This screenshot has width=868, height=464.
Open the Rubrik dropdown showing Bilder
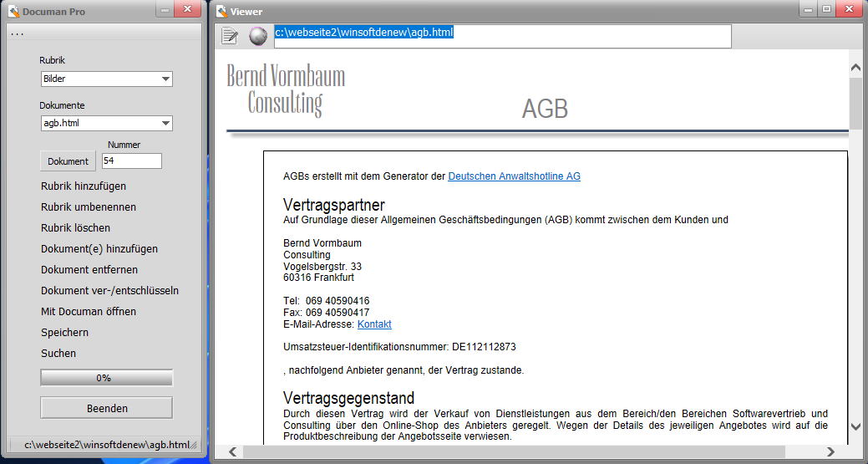click(106, 79)
